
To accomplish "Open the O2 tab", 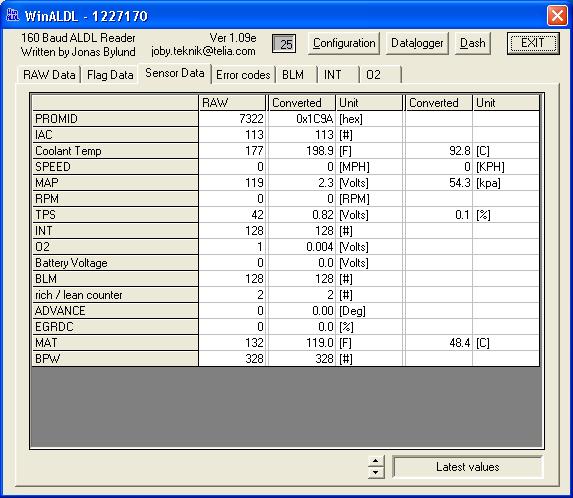I will (x=380, y=75).
